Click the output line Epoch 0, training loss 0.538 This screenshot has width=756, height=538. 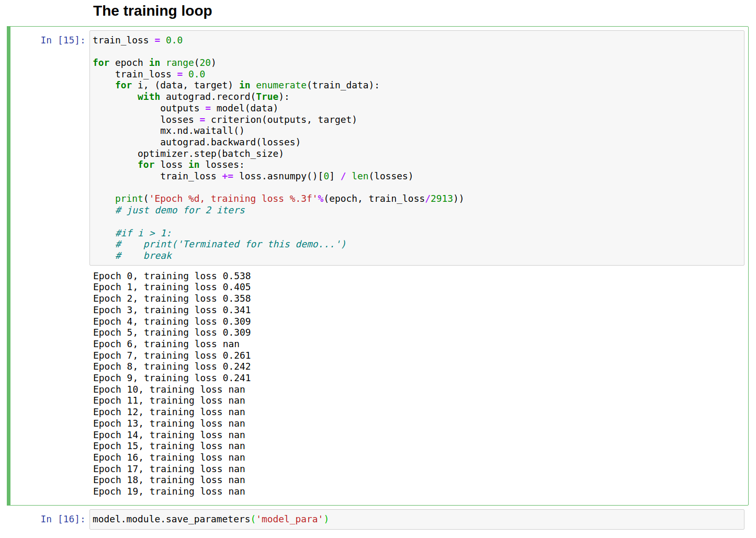pyautogui.click(x=172, y=276)
